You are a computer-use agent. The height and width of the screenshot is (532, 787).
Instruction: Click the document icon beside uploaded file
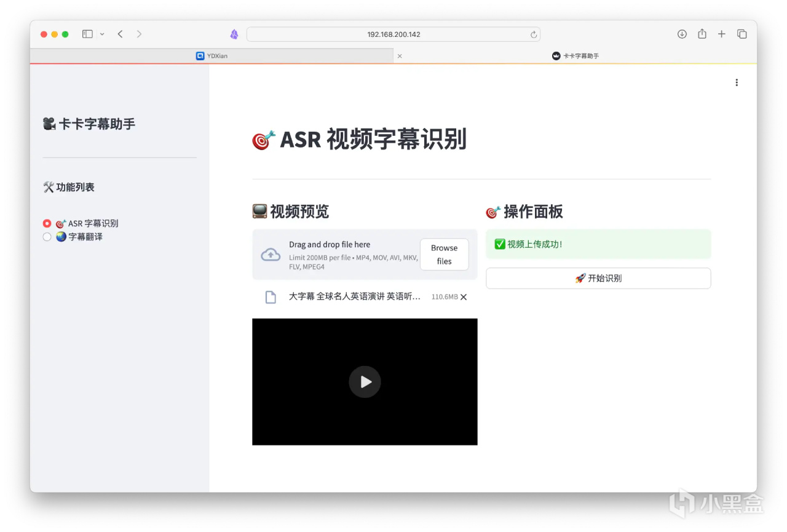coord(271,297)
